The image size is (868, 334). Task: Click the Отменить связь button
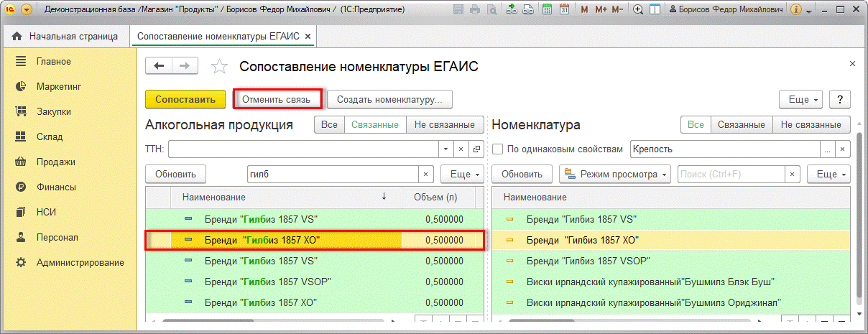click(x=276, y=99)
